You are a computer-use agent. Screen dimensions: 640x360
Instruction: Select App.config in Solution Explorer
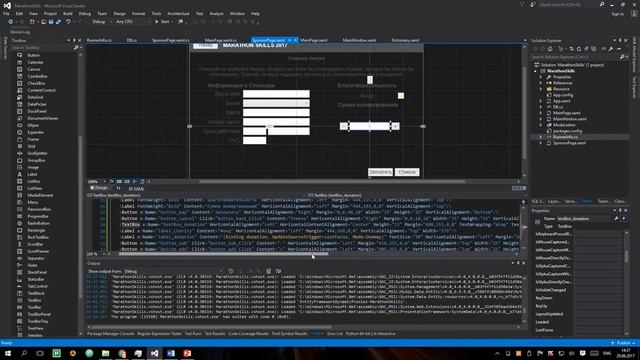562,95
